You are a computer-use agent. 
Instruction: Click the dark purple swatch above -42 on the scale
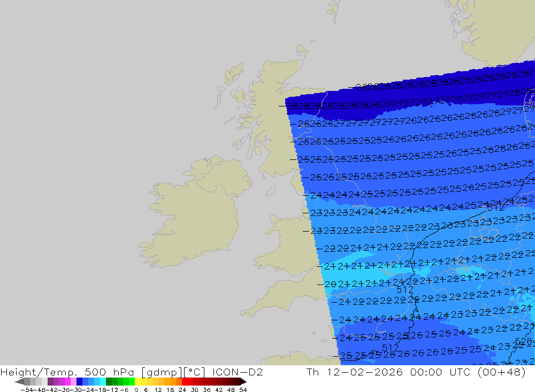pos(50,381)
